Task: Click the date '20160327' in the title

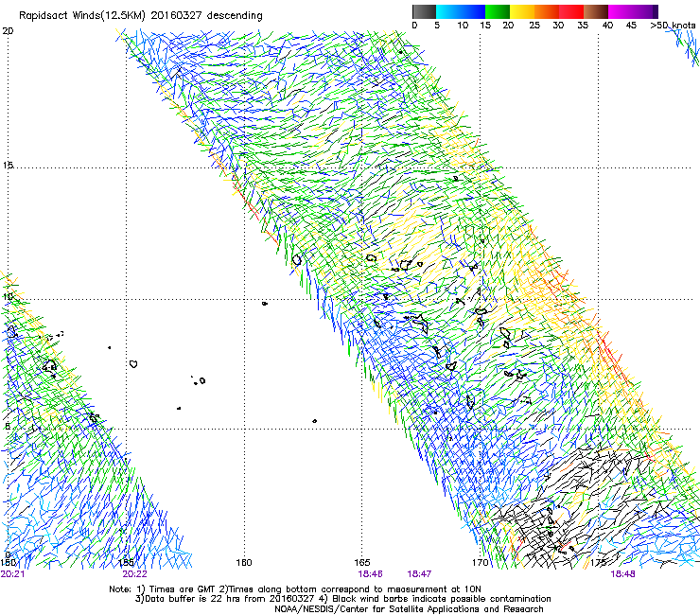Action: coord(176,15)
